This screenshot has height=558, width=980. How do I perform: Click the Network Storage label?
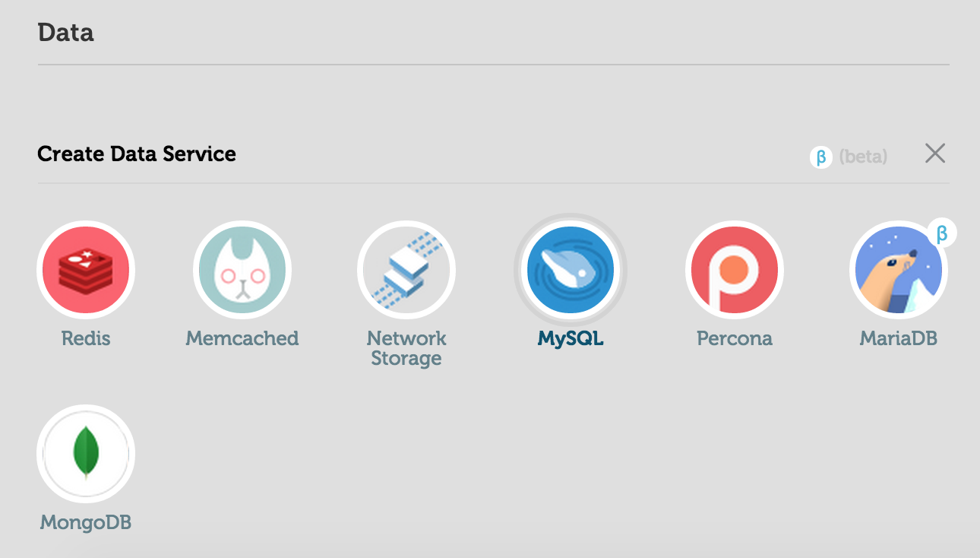point(406,348)
